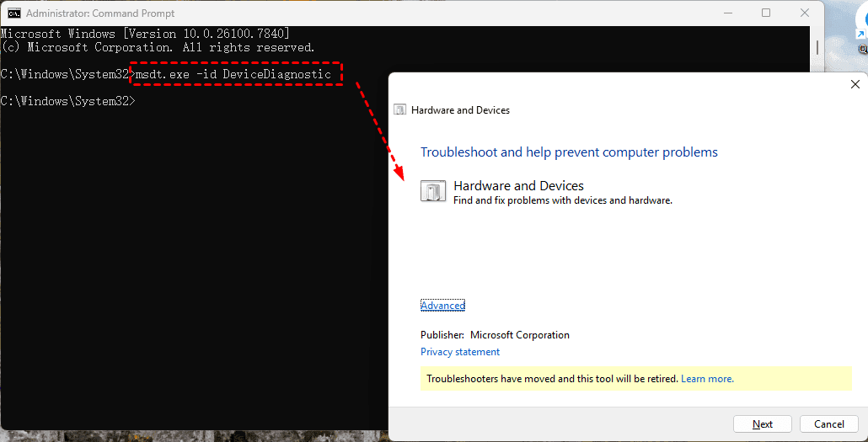Select the large Hardware and Devices icon
The image size is (868, 442).
tap(433, 192)
